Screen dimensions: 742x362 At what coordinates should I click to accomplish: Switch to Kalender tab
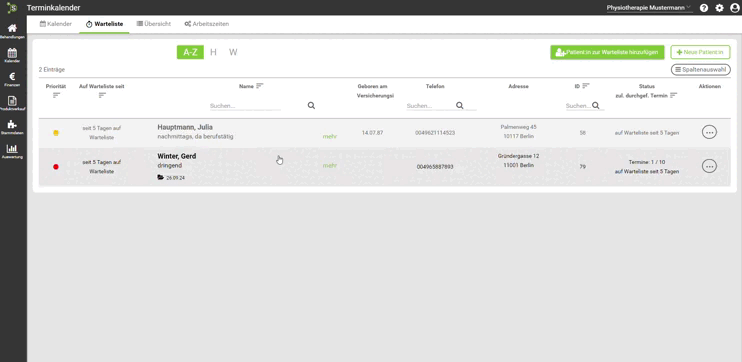(x=56, y=24)
